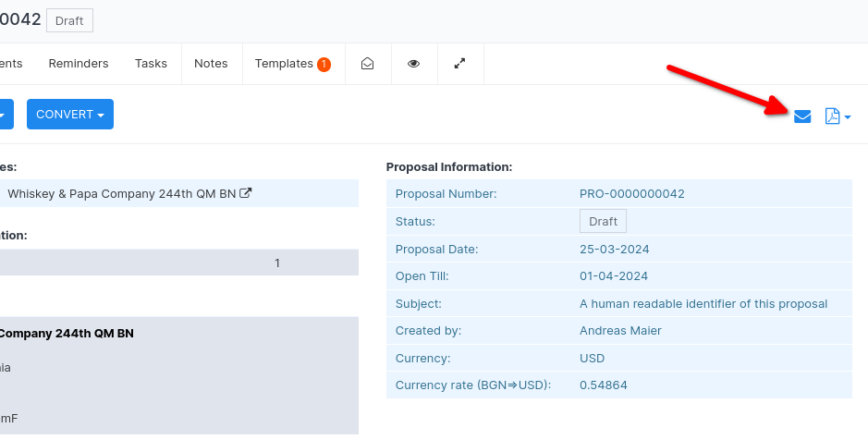Click the subject text of the proposal
868x440 pixels.
(x=703, y=303)
